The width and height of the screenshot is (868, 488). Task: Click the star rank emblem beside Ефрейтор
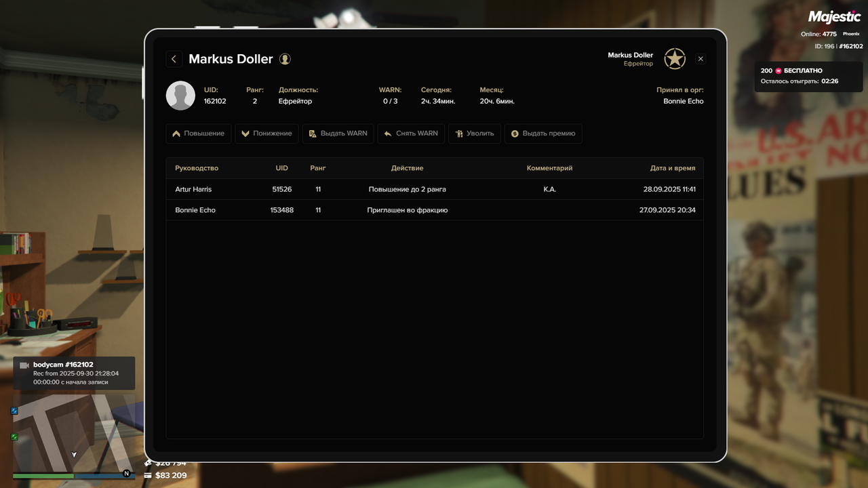click(x=675, y=59)
